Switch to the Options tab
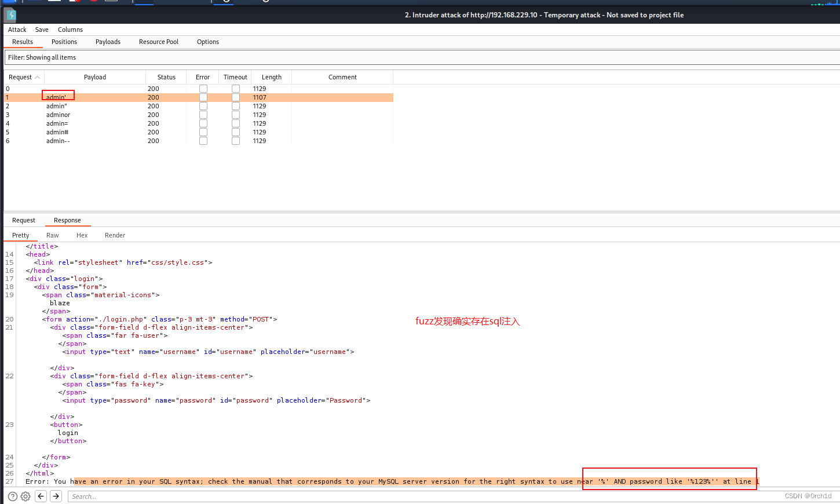The height and width of the screenshot is (504, 840). pyautogui.click(x=208, y=42)
